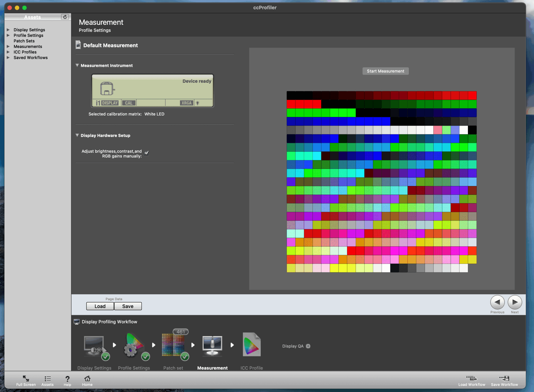Save the Page Data

point(128,306)
